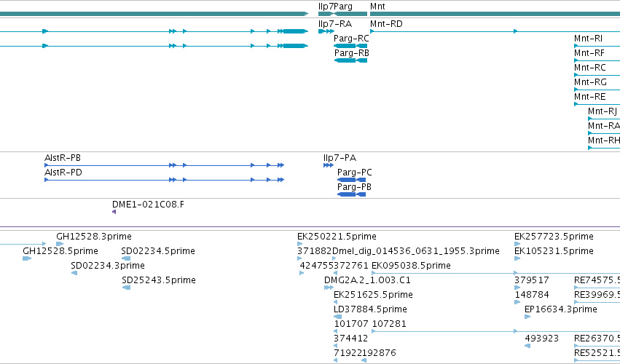The width and height of the screenshot is (620, 364).
Task: Click the LD37884.5prime EST label
Action: tap(371, 309)
